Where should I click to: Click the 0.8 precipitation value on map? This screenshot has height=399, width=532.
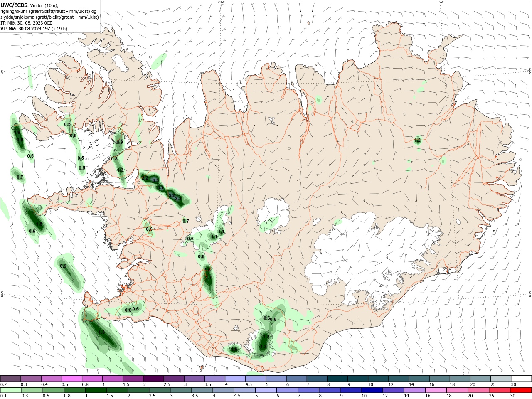(x=114, y=159)
